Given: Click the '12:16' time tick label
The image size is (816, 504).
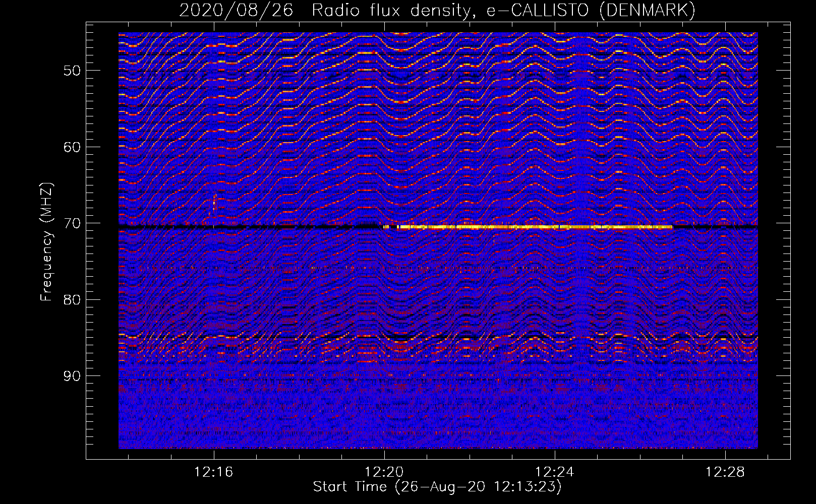Looking at the screenshot, I should pyautogui.click(x=214, y=472).
